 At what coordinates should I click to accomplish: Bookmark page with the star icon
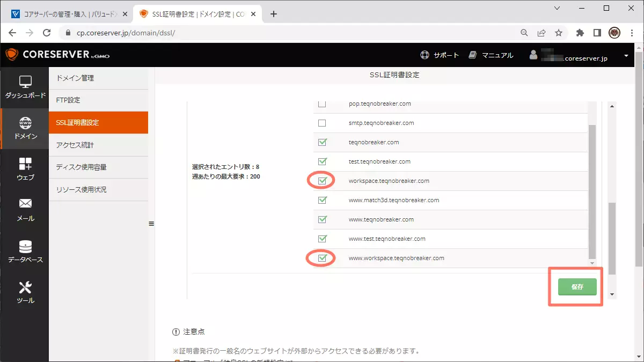point(559,33)
